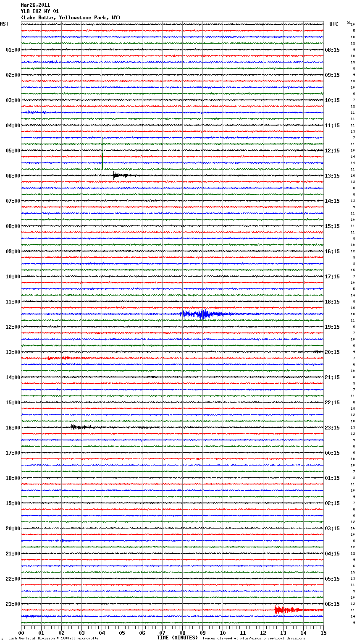Click the "12:00" MST time label
357x644 pixels.
pyautogui.click(x=13, y=327)
